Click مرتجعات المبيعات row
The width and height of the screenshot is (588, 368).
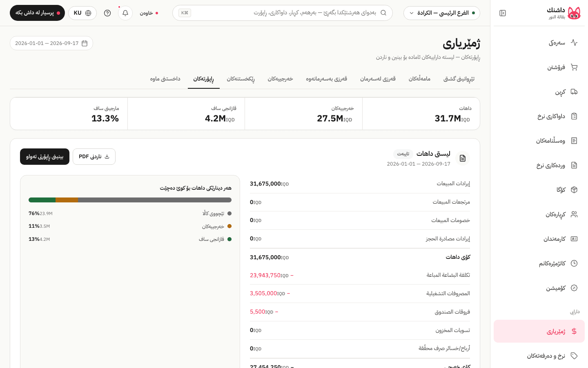(360, 202)
